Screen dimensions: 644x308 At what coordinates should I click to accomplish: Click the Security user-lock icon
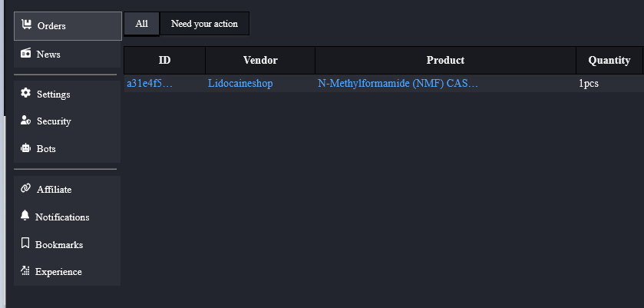(x=25, y=121)
